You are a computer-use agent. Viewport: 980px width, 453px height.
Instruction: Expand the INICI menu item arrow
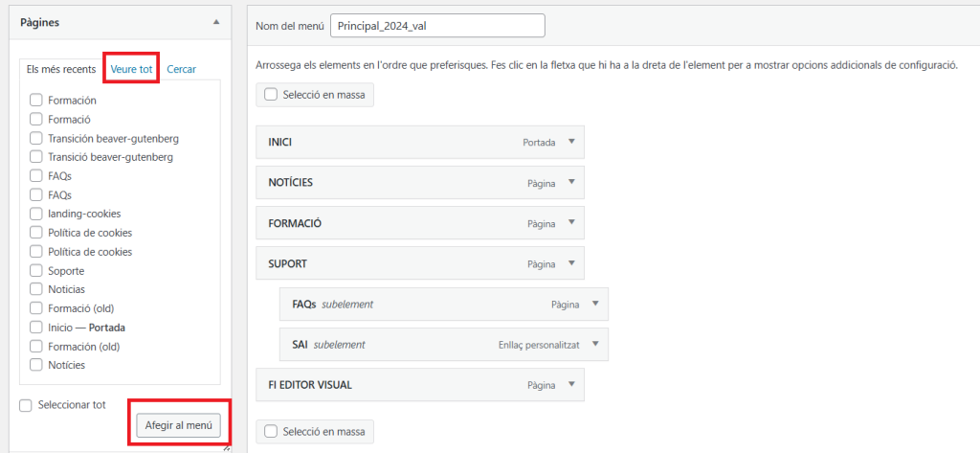(x=571, y=142)
